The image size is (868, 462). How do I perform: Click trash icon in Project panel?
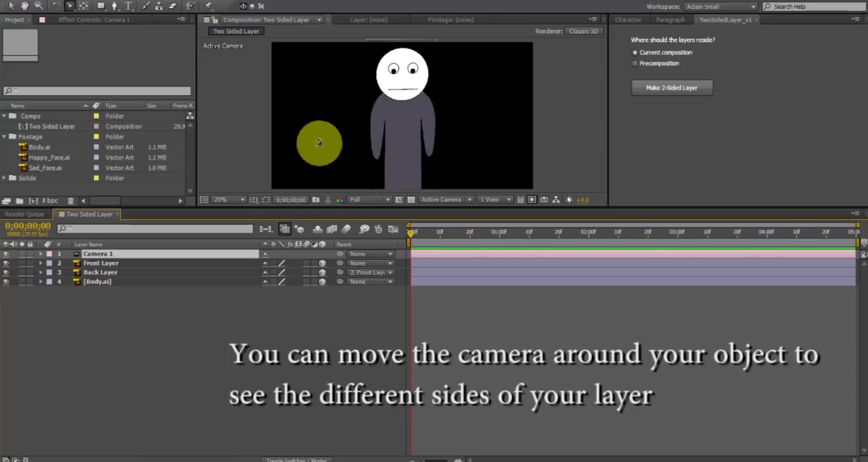tap(70, 201)
